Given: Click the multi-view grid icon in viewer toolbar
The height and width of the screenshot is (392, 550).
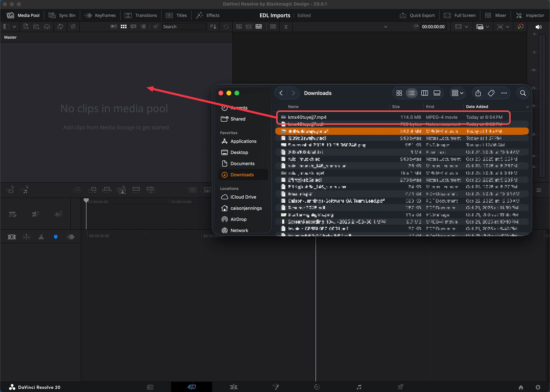Looking at the screenshot, I should [273, 26].
